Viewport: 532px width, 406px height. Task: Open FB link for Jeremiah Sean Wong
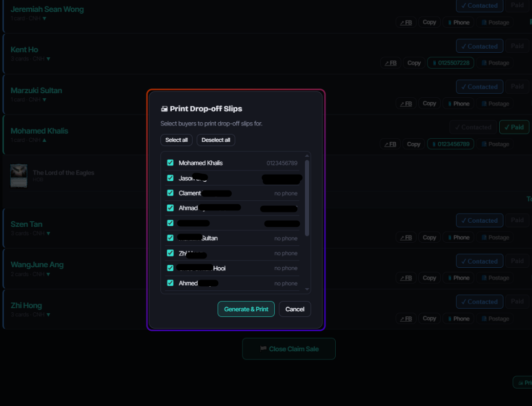point(406,23)
